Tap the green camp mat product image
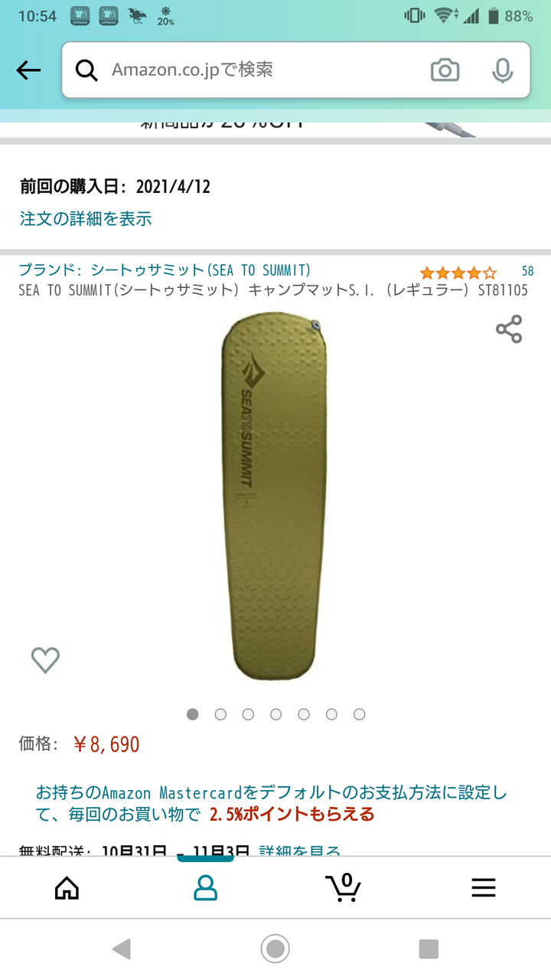The image size is (551, 980). click(x=275, y=496)
